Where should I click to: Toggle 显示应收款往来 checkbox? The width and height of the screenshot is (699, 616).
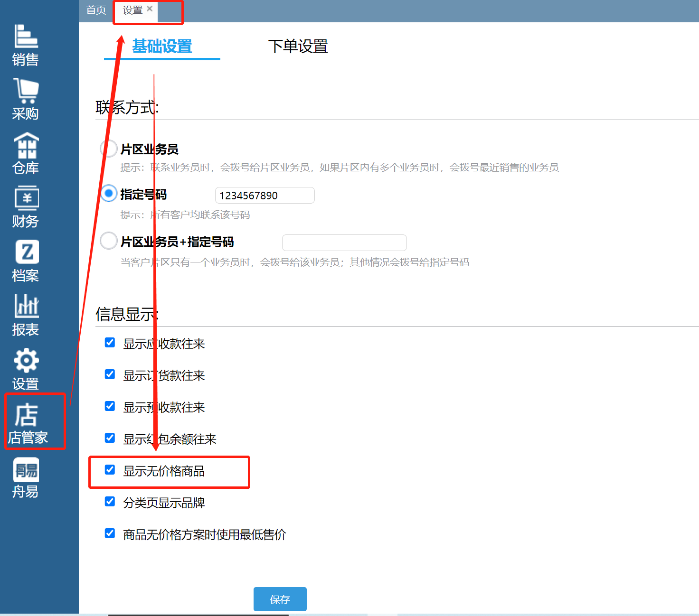tap(110, 343)
